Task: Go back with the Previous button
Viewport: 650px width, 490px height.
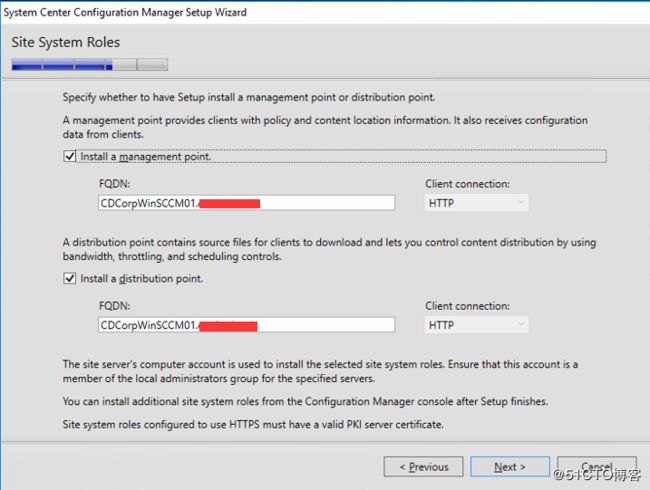Action: (423, 467)
